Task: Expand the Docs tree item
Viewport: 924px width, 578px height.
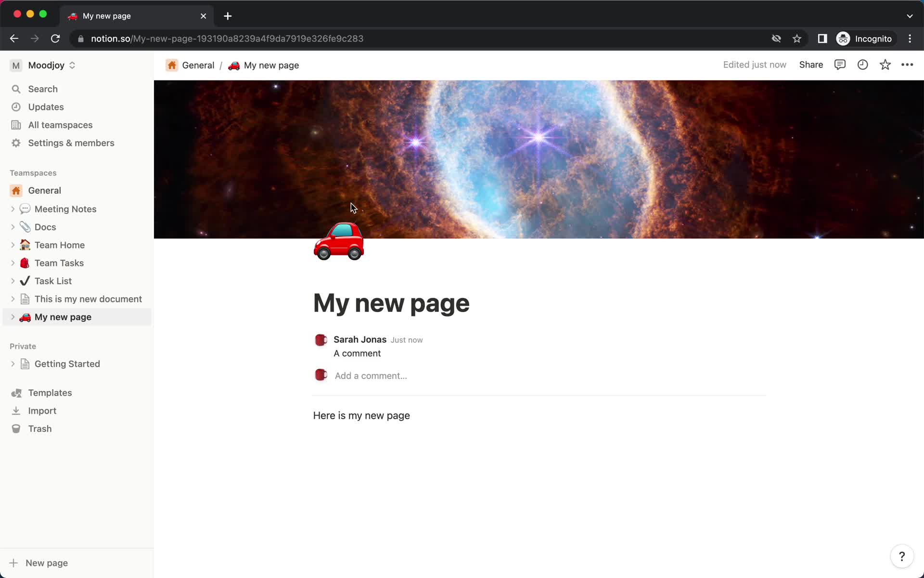Action: 13,226
